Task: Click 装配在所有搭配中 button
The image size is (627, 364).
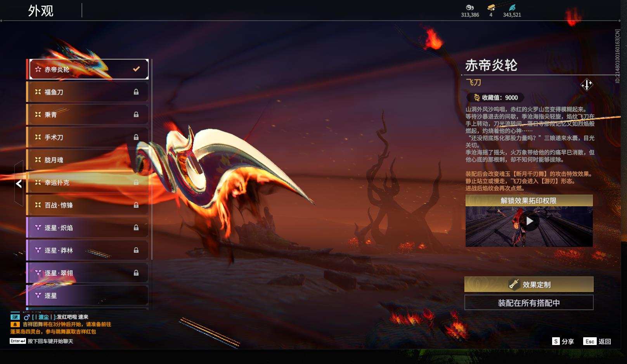Action: coord(528,303)
